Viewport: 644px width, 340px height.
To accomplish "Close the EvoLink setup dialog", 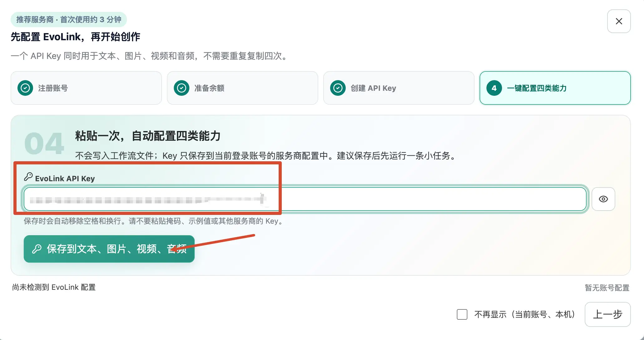I will tap(619, 21).
